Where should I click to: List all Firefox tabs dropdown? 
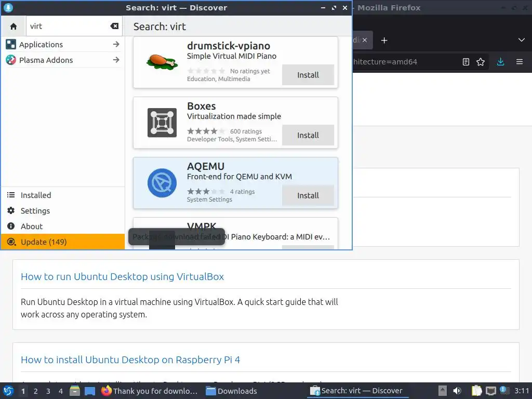tap(522, 40)
